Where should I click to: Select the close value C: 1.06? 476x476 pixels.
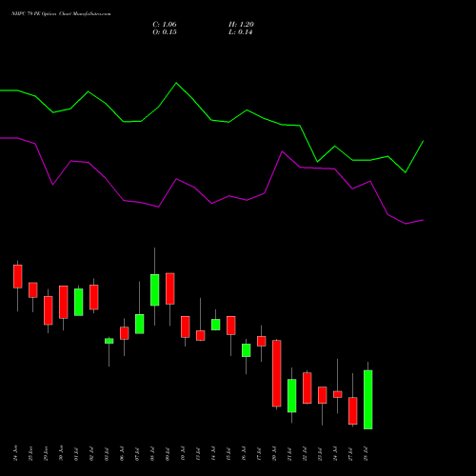pos(165,25)
